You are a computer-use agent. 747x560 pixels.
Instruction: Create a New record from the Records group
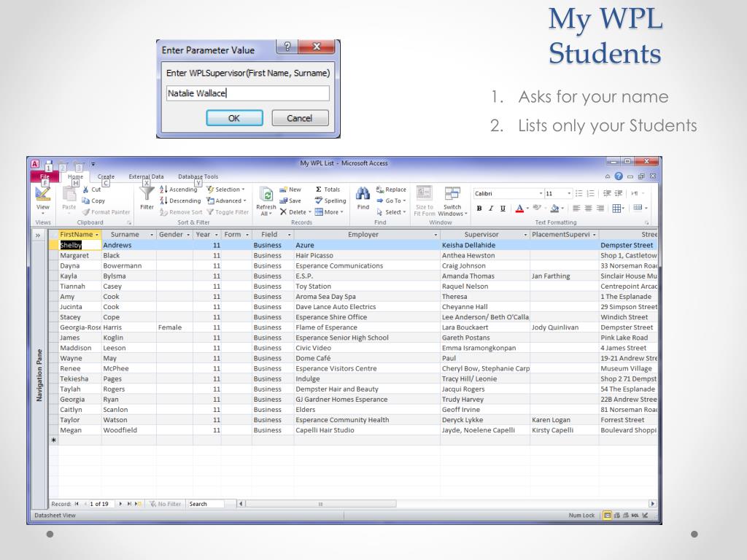click(290, 190)
